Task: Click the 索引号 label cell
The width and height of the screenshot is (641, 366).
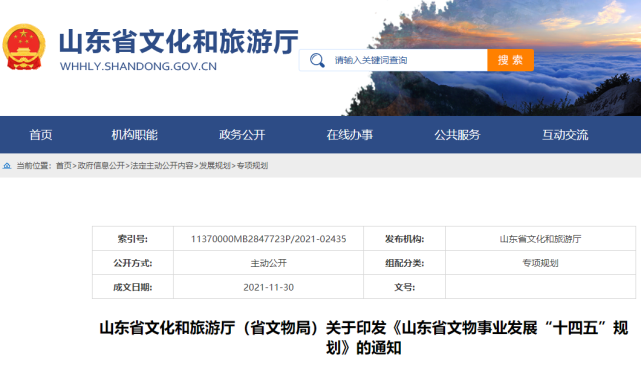Action: coord(133,239)
